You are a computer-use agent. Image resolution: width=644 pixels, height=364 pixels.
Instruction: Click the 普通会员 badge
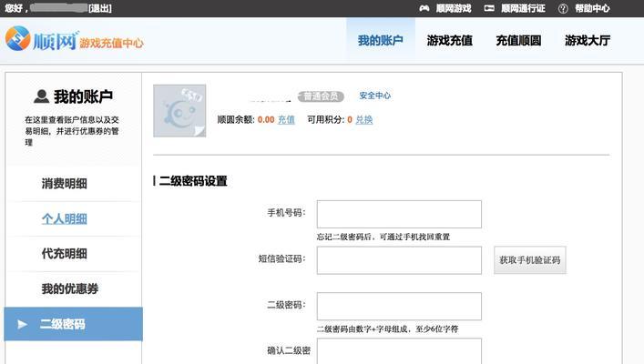[321, 96]
